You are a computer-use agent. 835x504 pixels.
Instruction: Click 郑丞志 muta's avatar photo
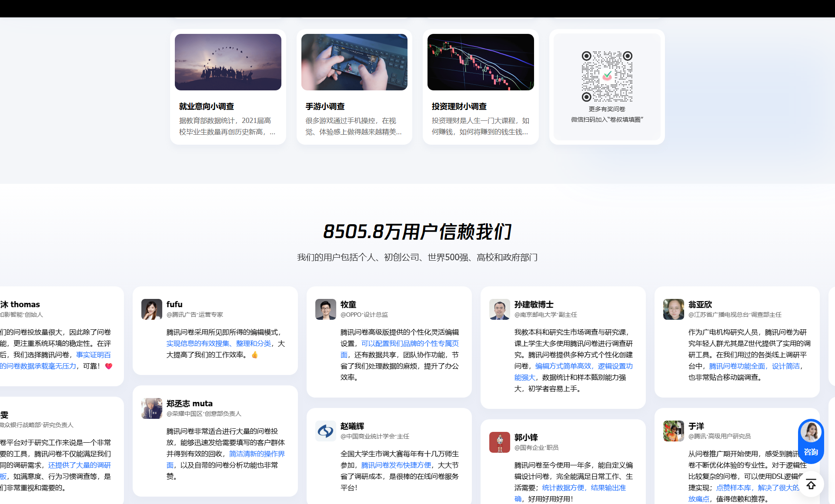(x=152, y=408)
